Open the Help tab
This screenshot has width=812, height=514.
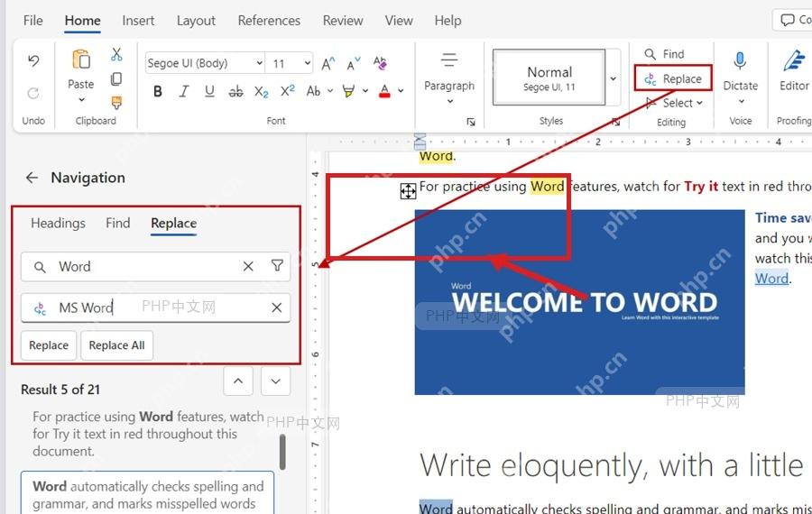coord(448,21)
